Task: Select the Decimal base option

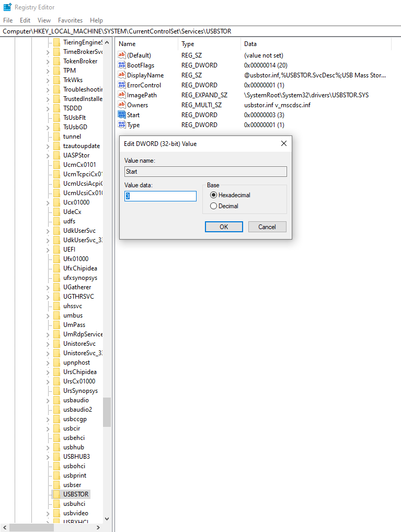Action: tap(213, 206)
